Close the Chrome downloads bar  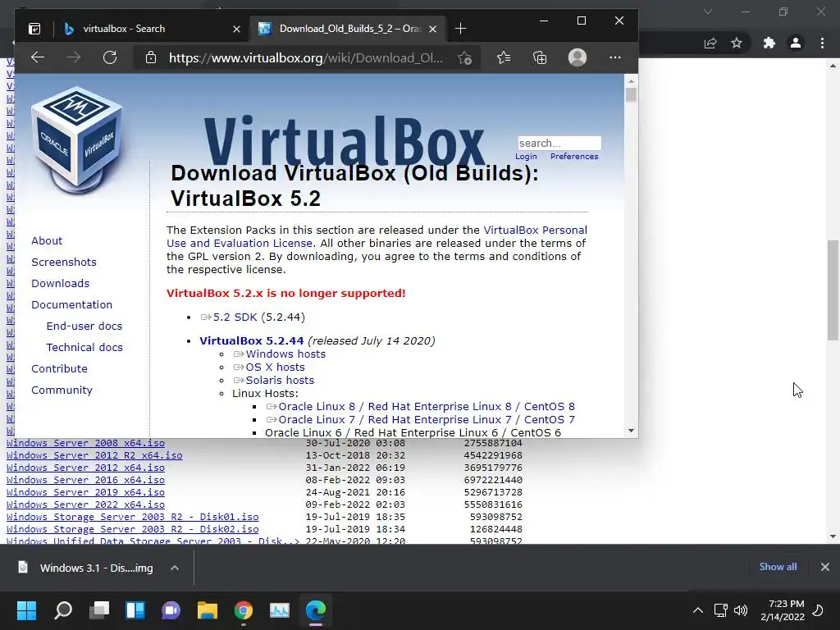(825, 567)
